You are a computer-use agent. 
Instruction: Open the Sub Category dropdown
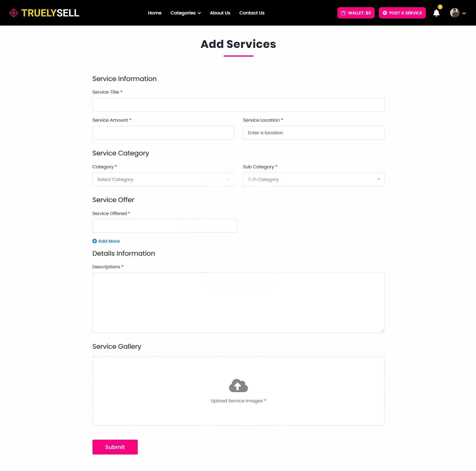pyautogui.click(x=314, y=179)
